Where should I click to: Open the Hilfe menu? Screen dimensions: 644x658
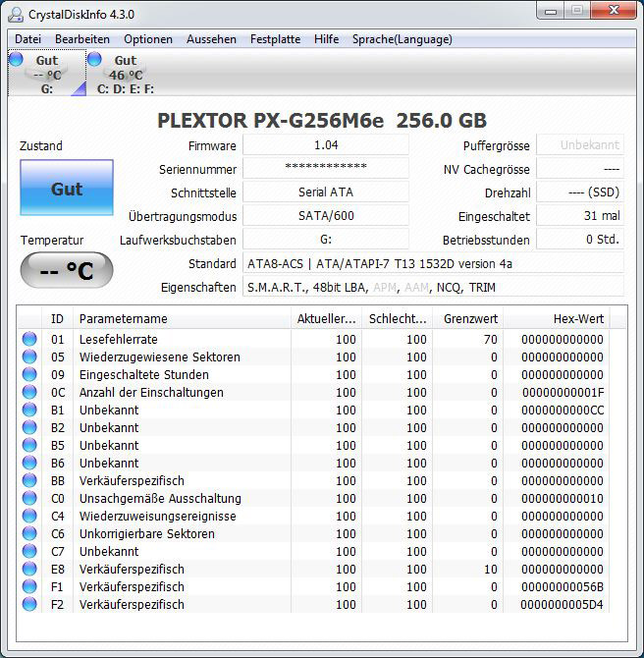(326, 39)
